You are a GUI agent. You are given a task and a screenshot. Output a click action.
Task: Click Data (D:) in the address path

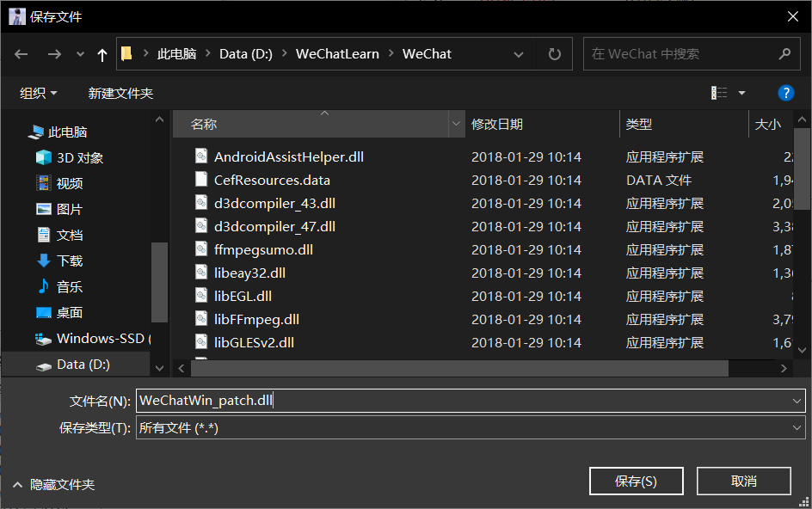pyautogui.click(x=246, y=54)
